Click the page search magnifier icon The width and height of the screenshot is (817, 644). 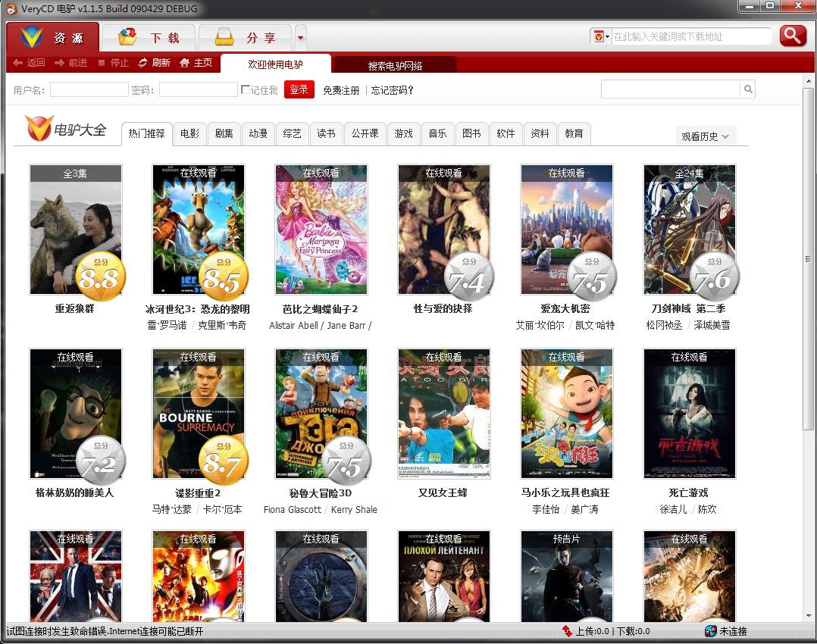[748, 89]
